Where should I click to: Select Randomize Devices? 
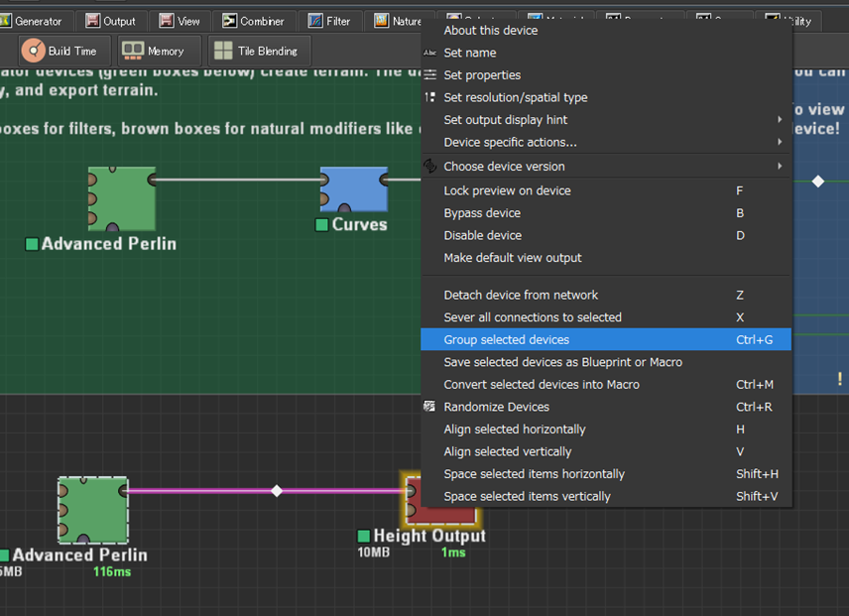pos(606,407)
